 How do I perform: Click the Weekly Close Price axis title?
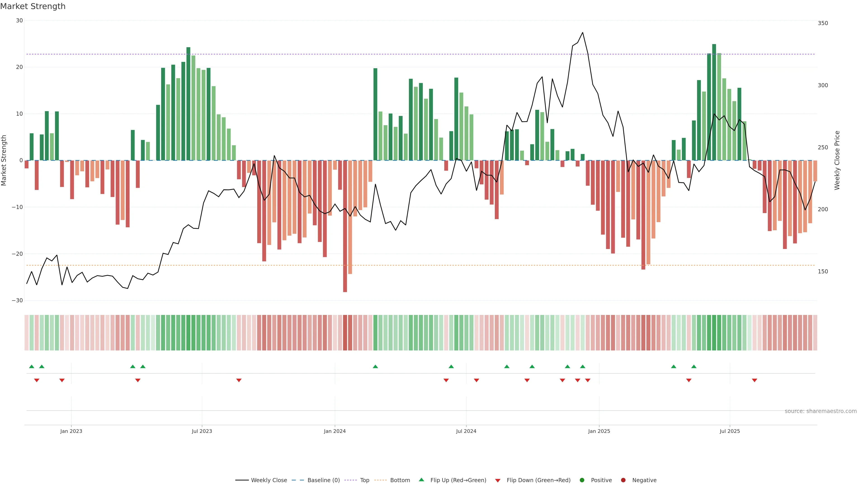(x=837, y=160)
